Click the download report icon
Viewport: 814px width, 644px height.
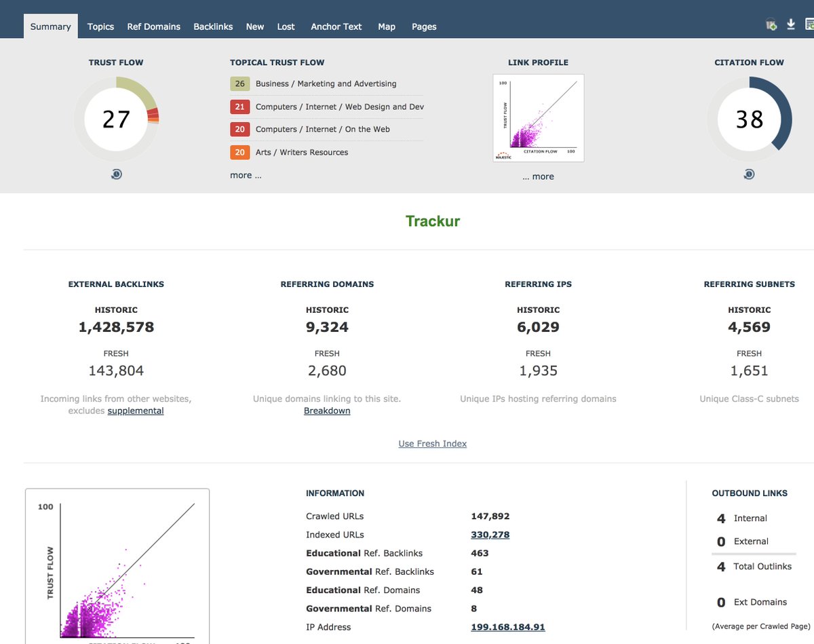(790, 23)
